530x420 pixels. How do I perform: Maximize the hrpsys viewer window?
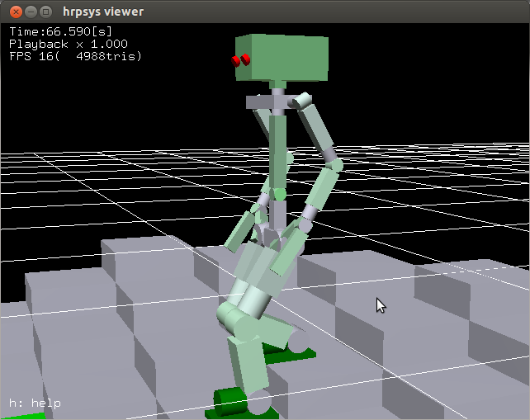45,12
